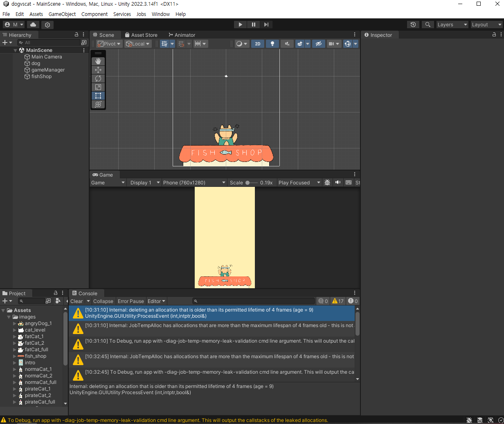This screenshot has width=504, height=424.
Task: Open the Console Editor dropdown
Action: [x=156, y=301]
